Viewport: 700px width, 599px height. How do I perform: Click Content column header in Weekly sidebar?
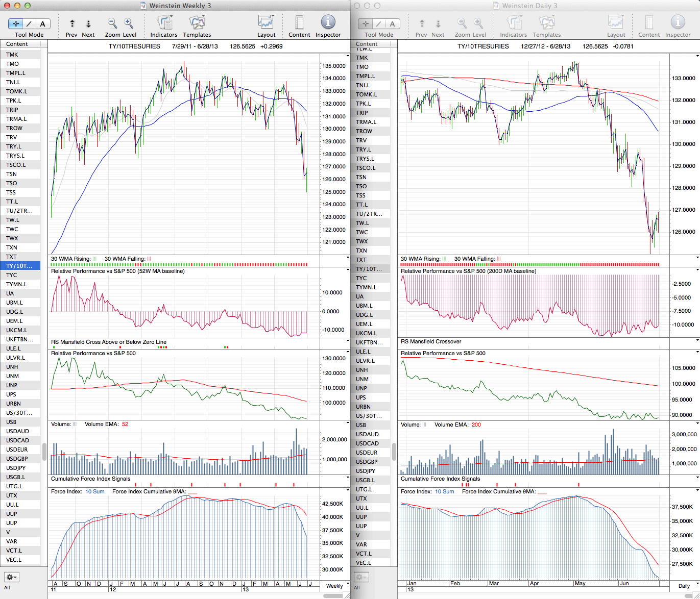17,44
